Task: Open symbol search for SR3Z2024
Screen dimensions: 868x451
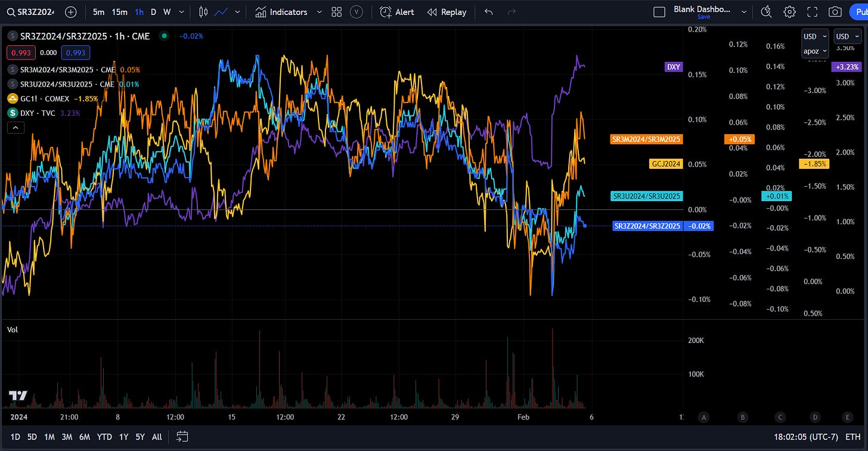Action: (x=31, y=12)
